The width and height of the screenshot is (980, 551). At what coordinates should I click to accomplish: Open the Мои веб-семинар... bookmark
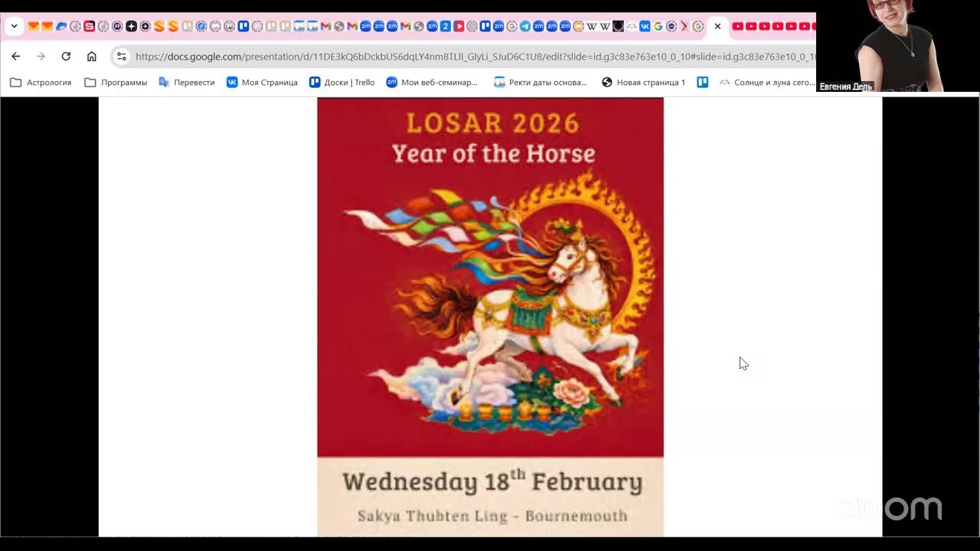click(432, 82)
